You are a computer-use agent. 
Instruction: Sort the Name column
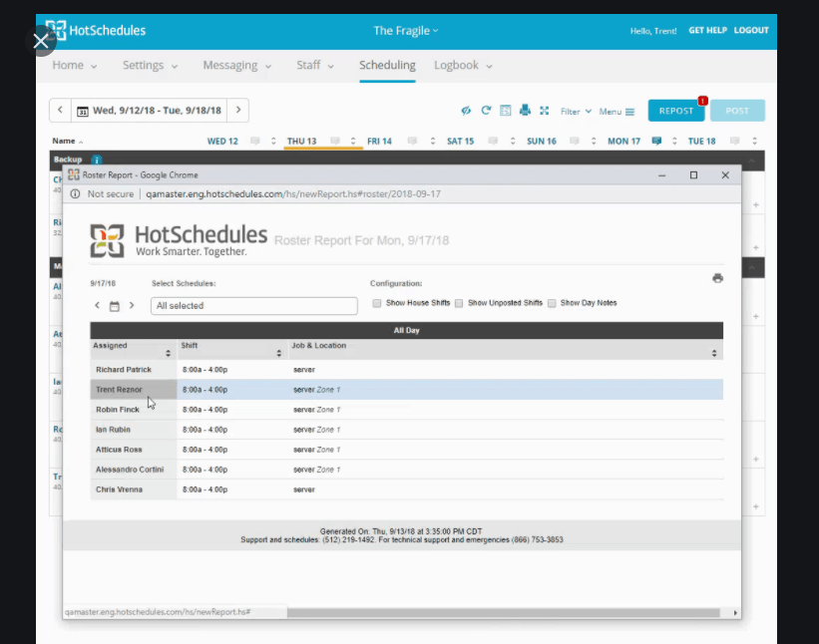pyautogui.click(x=68, y=141)
